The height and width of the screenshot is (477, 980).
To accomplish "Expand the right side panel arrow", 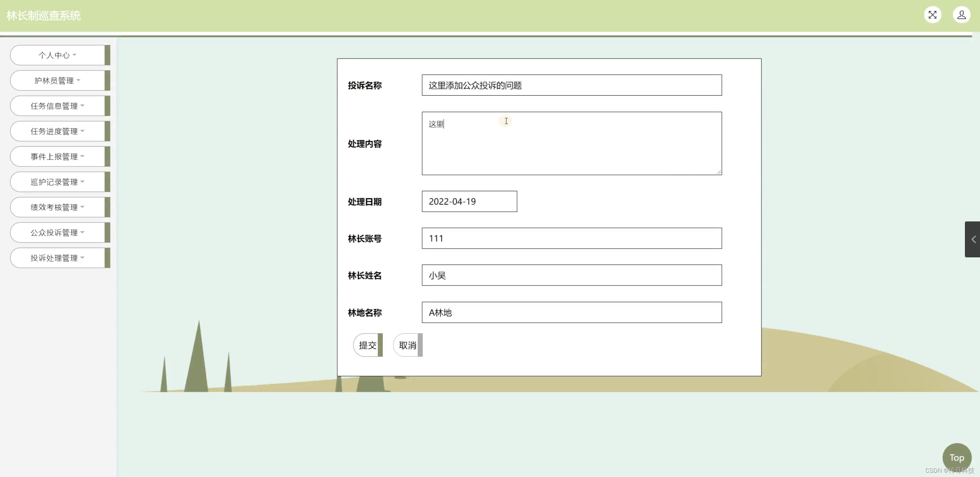I will coord(973,239).
